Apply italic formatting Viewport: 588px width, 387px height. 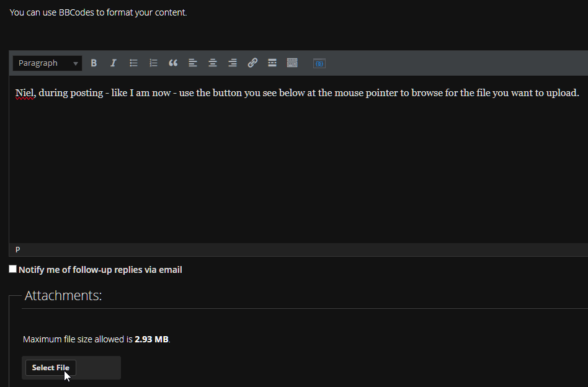click(x=113, y=63)
